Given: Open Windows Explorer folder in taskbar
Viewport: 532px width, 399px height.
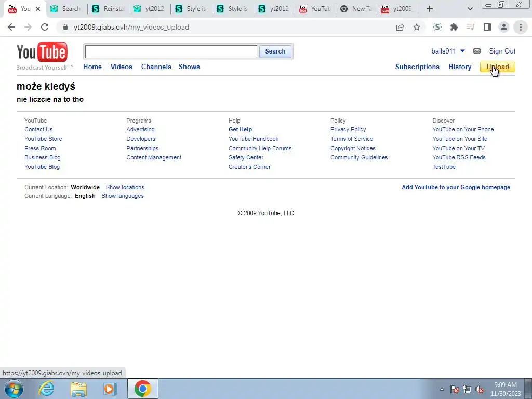Looking at the screenshot, I should [x=78, y=389].
